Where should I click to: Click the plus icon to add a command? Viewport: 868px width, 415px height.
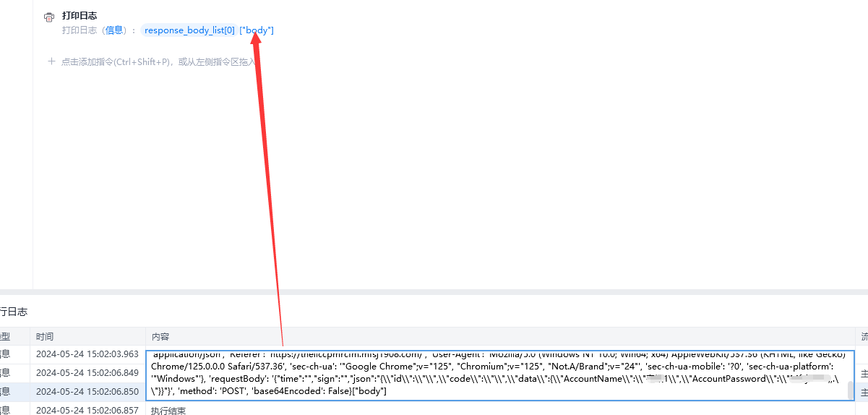click(51, 61)
